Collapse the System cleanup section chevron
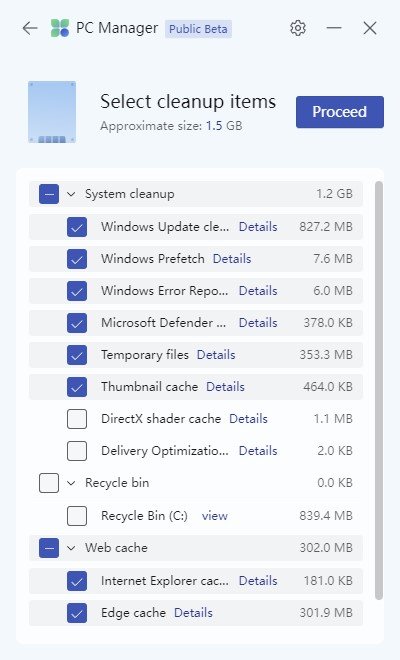400x660 pixels. click(x=71, y=194)
